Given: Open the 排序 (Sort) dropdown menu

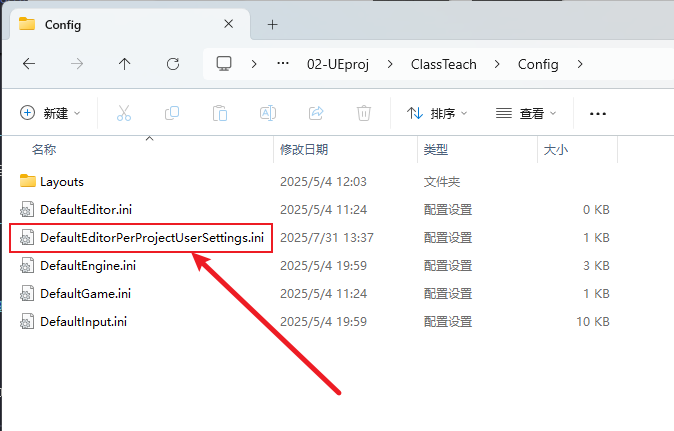Looking at the screenshot, I should tap(437, 113).
